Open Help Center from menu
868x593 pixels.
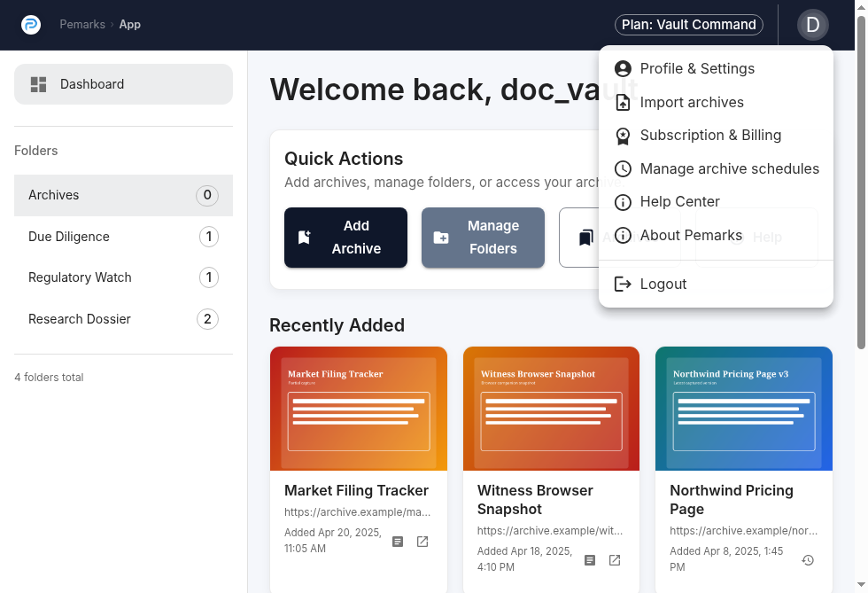(716, 202)
